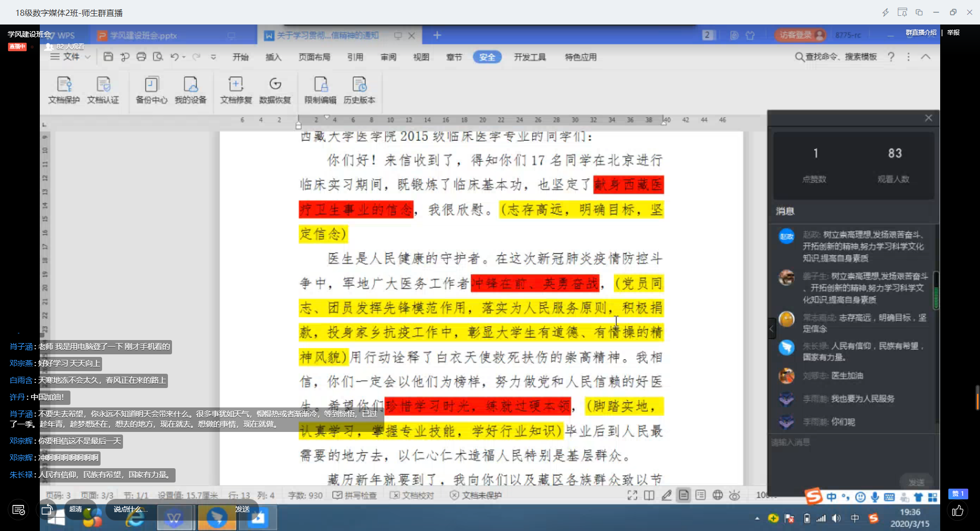The width and height of the screenshot is (980, 531).
Task: Click the rotate screen icon in livestream
Action: point(47,510)
